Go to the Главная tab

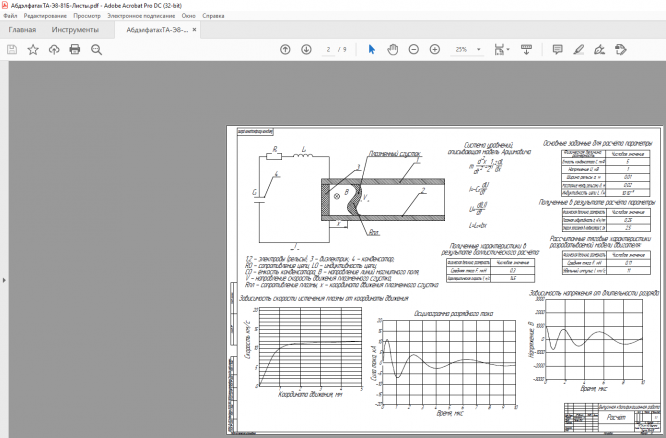(x=22, y=30)
